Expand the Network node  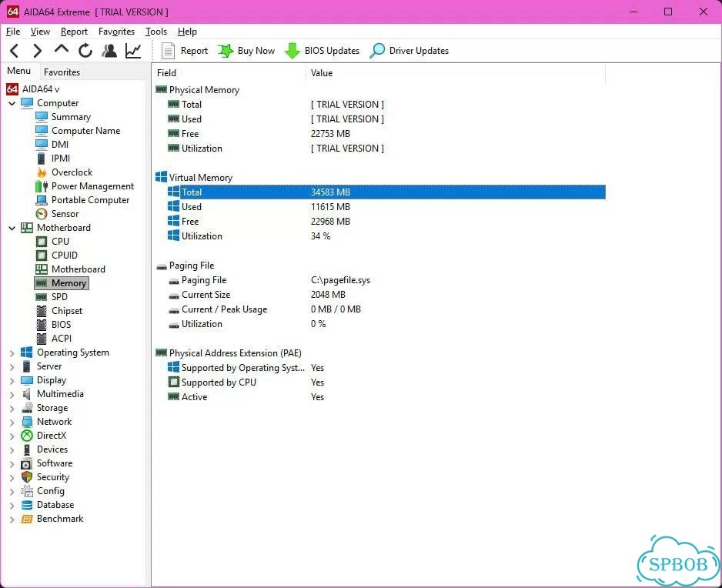pos(12,423)
